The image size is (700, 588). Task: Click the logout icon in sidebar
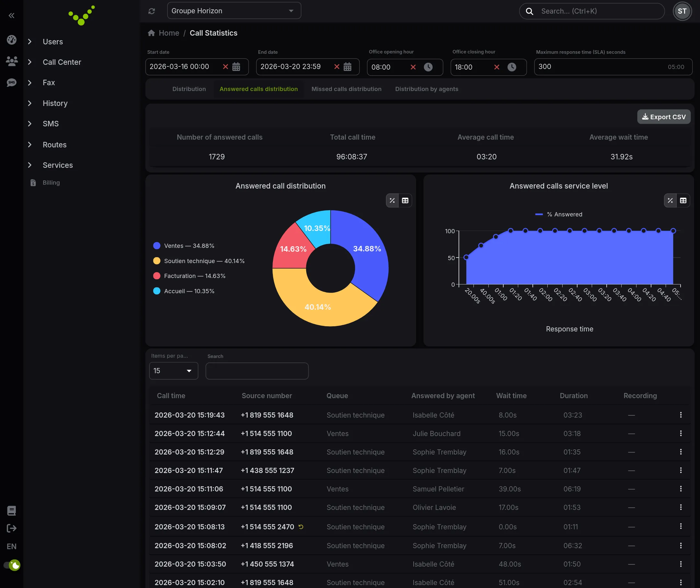pyautogui.click(x=12, y=528)
